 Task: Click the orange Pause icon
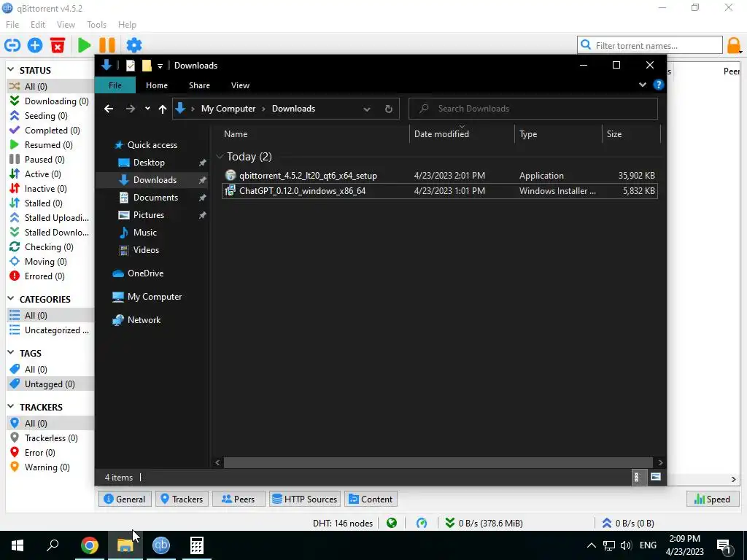pos(107,45)
